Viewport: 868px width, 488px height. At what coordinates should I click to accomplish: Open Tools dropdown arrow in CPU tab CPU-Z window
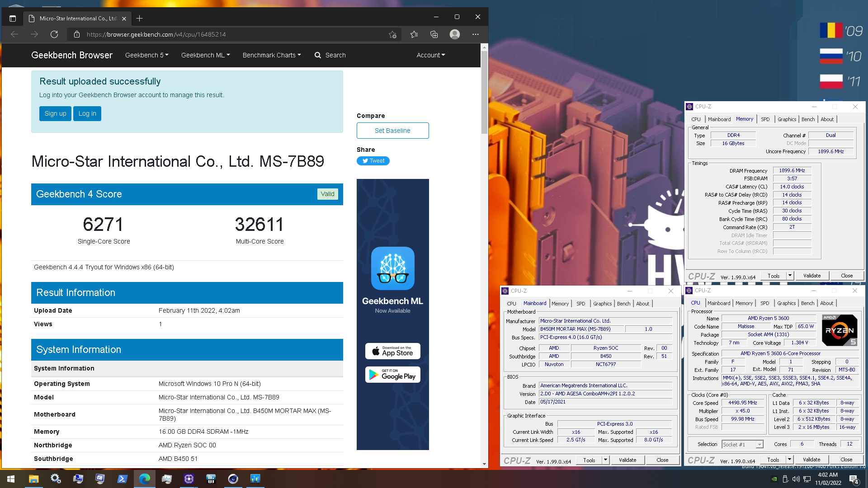[789, 460]
